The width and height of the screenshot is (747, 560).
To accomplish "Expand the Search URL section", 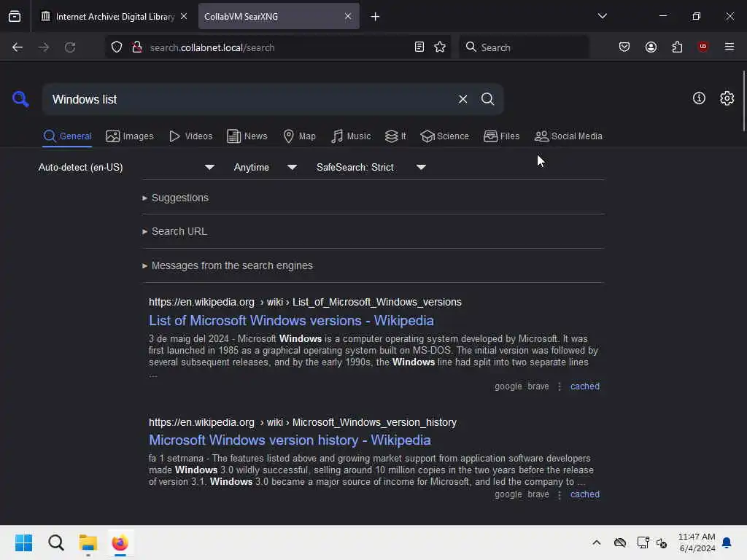I will [x=174, y=231].
